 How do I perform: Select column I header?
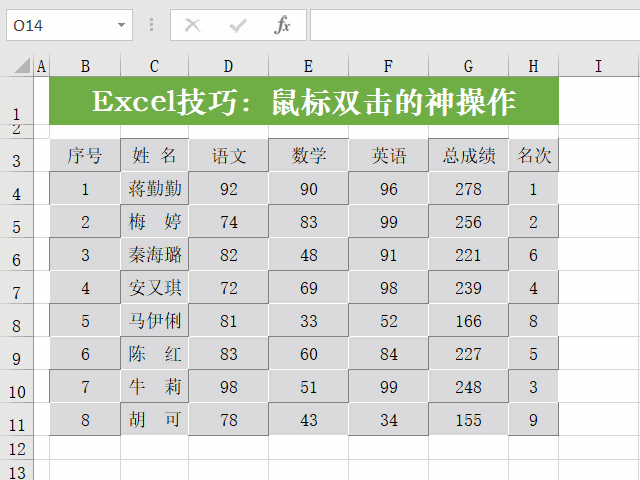pyautogui.click(x=598, y=66)
